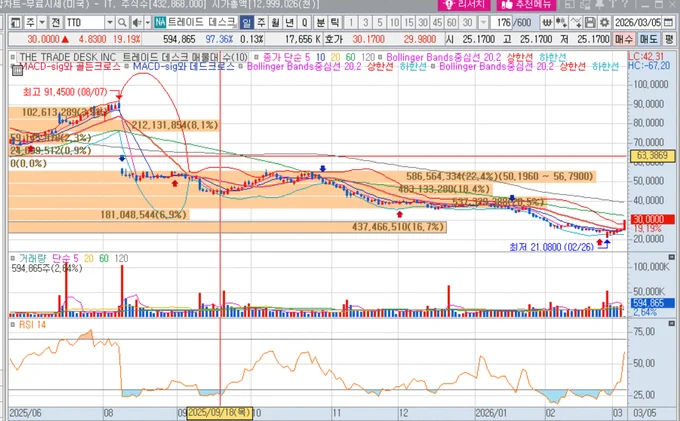The image size is (680, 421).
Task: Expand the dropdown arrow beside the speaker
Action: 147,22
